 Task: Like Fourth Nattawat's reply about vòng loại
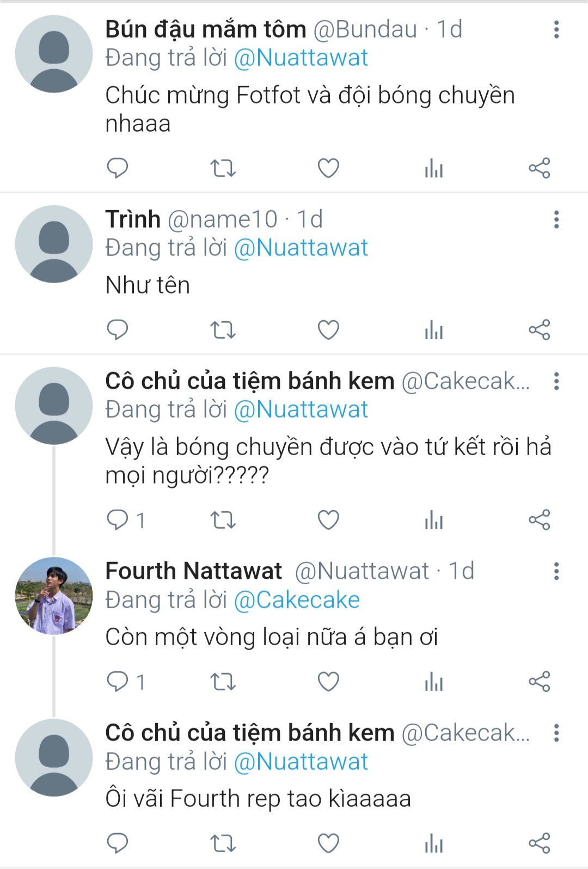[328, 681]
